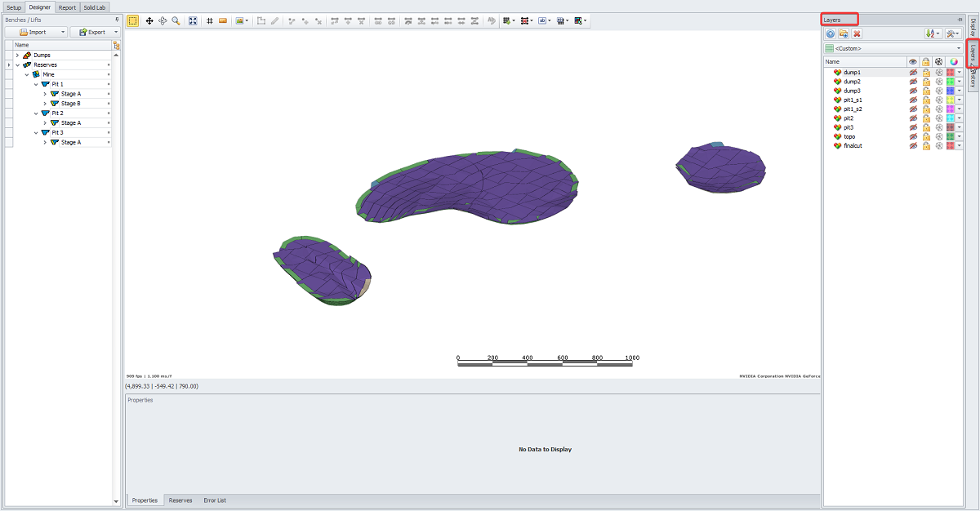
Task: Click the magnifier zoom tool
Action: click(176, 20)
